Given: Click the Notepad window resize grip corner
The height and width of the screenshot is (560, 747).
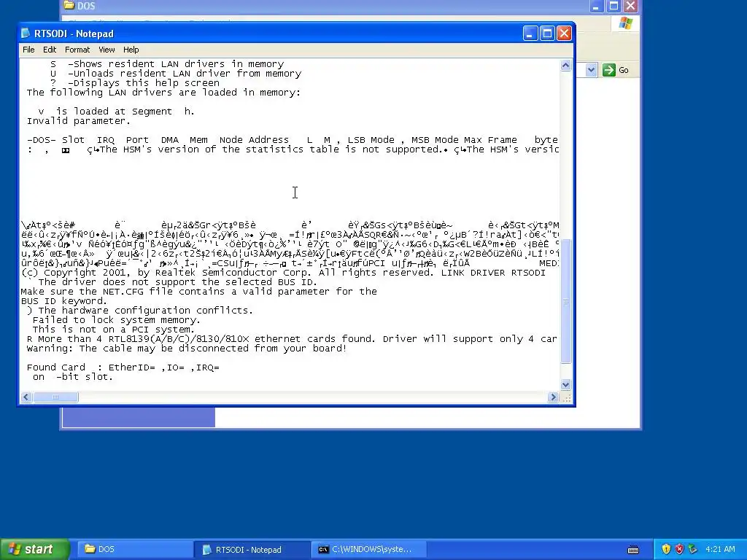Looking at the screenshot, I should pyautogui.click(x=566, y=398).
